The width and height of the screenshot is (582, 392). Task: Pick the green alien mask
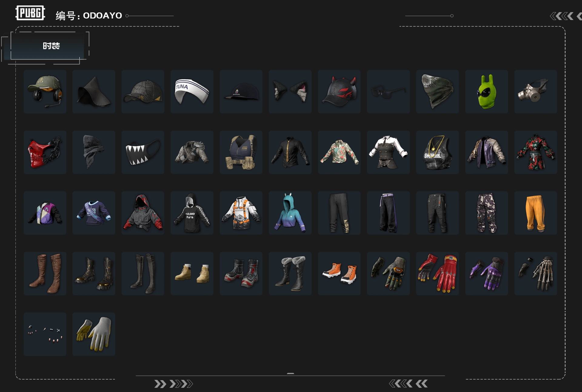(x=487, y=92)
